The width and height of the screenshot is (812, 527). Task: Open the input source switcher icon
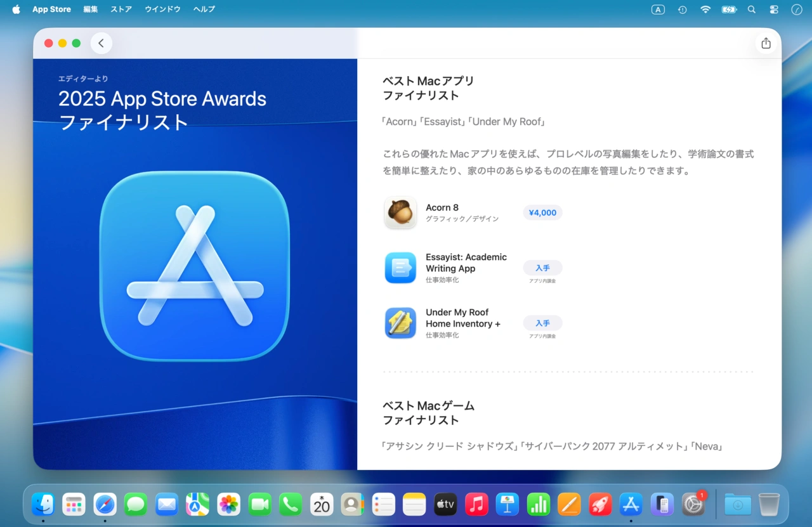[x=658, y=9]
